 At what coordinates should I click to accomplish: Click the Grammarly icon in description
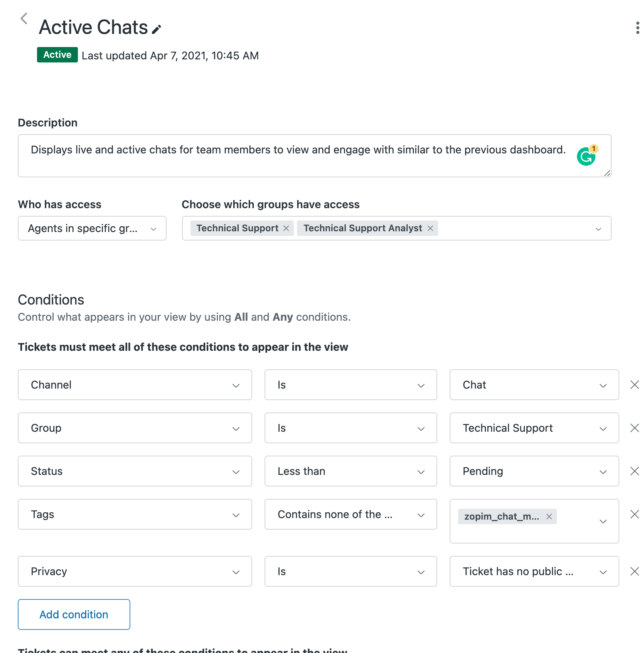coord(586,156)
